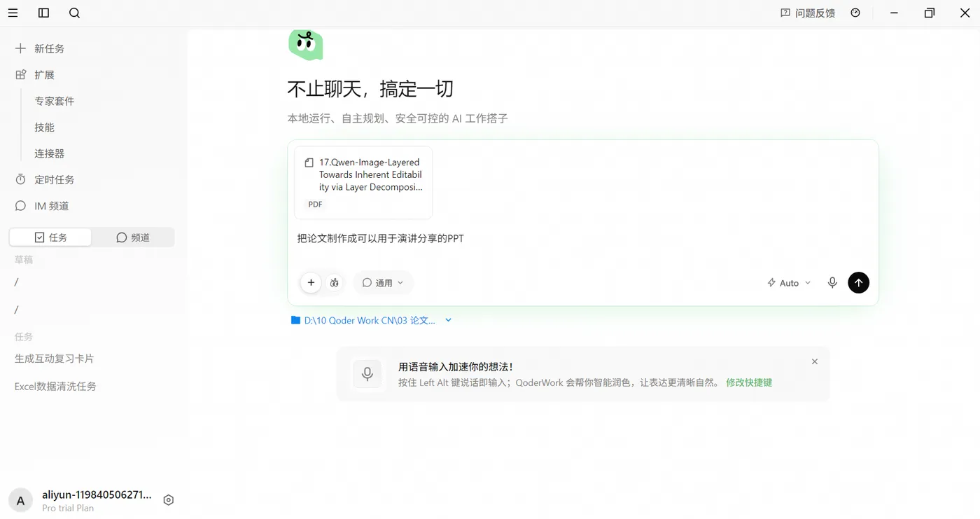Add attachment with plus button
The image size is (980, 519).
pyautogui.click(x=311, y=282)
